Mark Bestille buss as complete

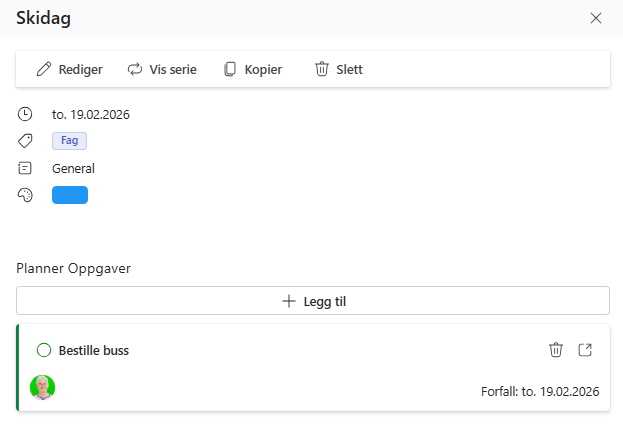pyautogui.click(x=43, y=350)
